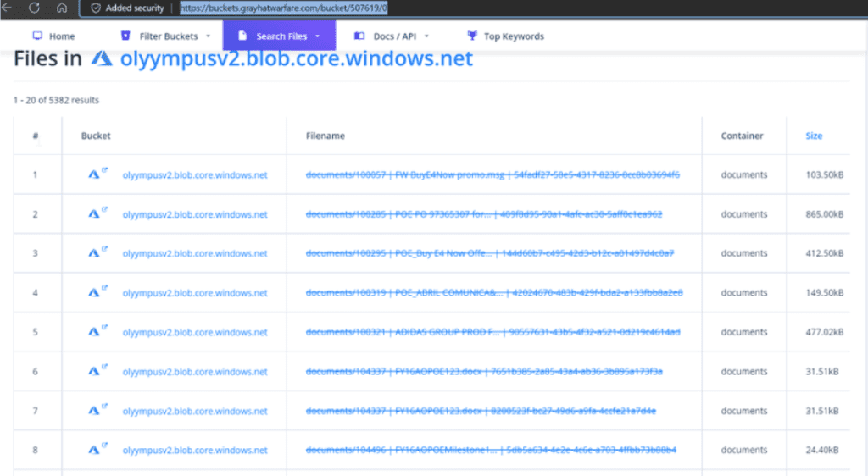Click the browser refresh icon
The width and height of the screenshot is (868, 476).
pos(35,8)
